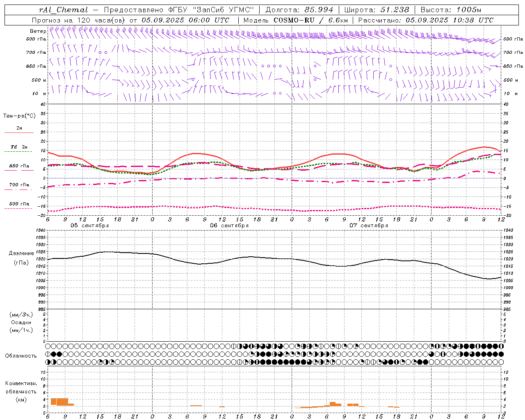Image resolution: width=525 pixels, height=420 pixels.
Task: Click the computed time Рассчитано 10:38 UTC
Action: pyautogui.click(x=426, y=20)
